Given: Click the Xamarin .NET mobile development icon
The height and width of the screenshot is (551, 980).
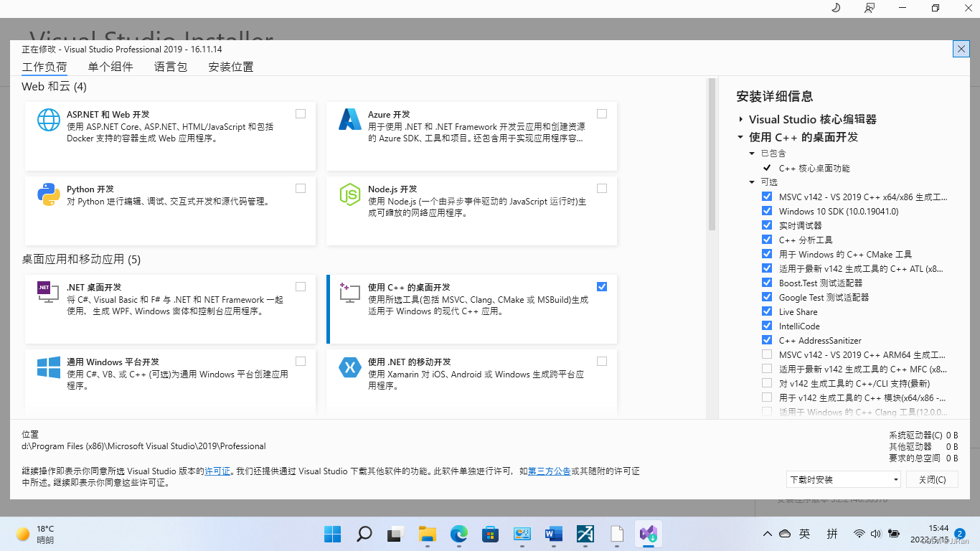Looking at the screenshot, I should (x=350, y=367).
